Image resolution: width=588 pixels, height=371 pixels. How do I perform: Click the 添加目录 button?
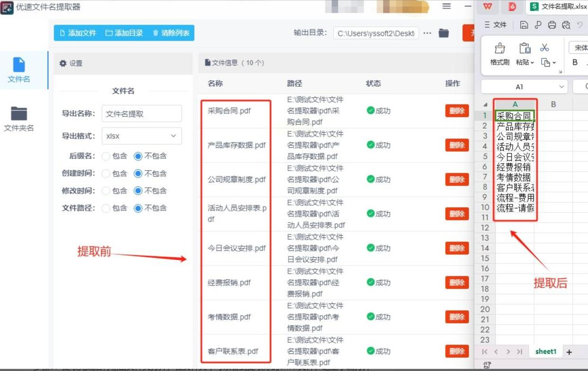[124, 33]
